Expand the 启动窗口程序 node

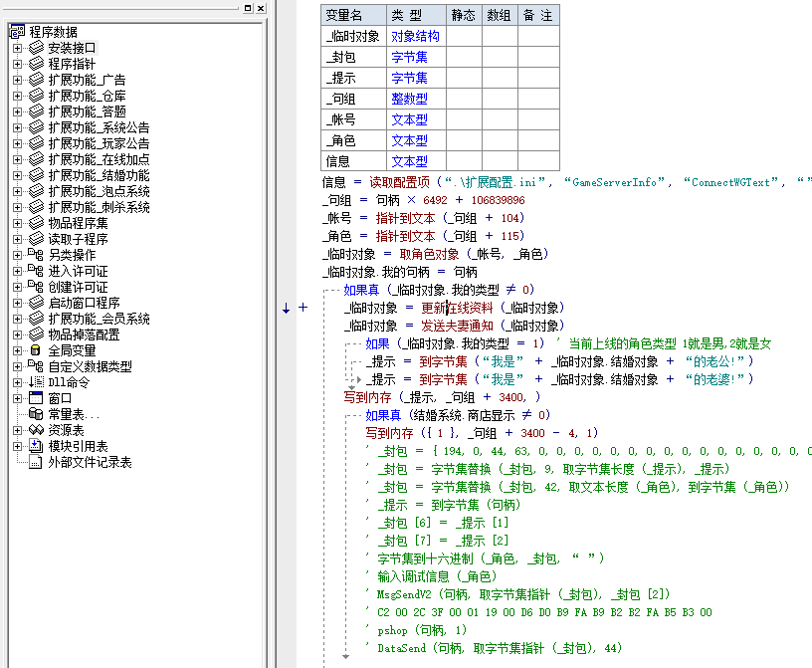tap(17, 303)
